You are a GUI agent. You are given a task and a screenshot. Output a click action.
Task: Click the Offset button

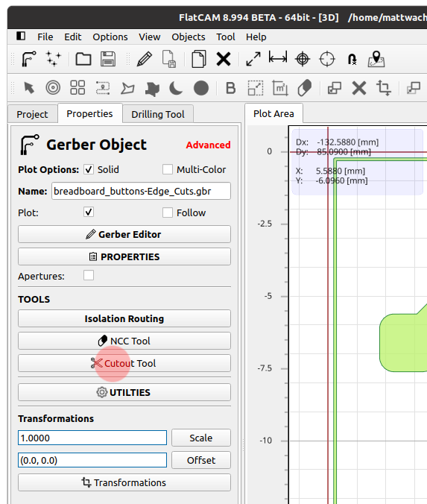pos(201,460)
